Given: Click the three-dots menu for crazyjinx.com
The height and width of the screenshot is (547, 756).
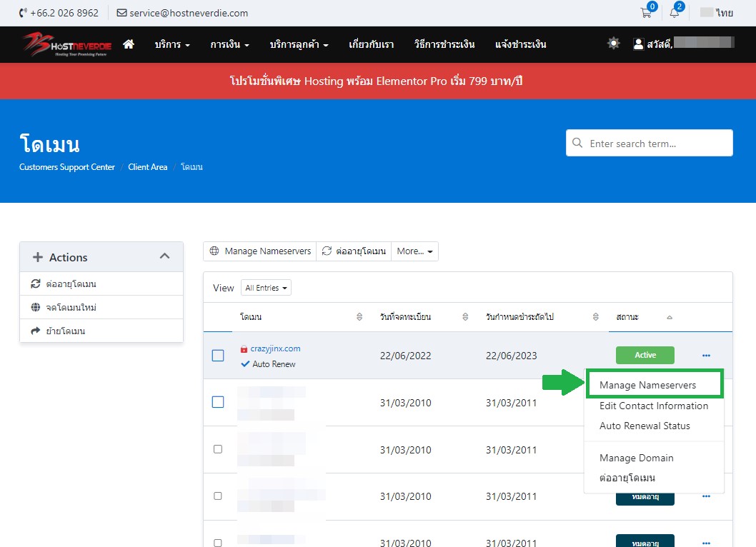Looking at the screenshot, I should tap(706, 356).
